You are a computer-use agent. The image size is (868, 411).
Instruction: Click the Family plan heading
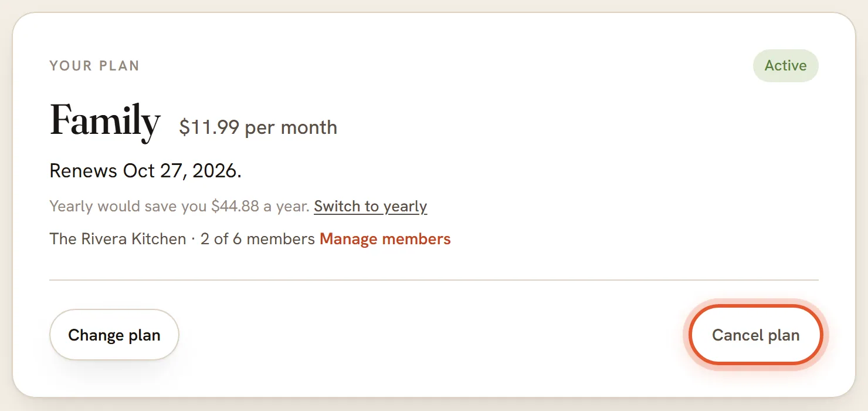pos(105,122)
